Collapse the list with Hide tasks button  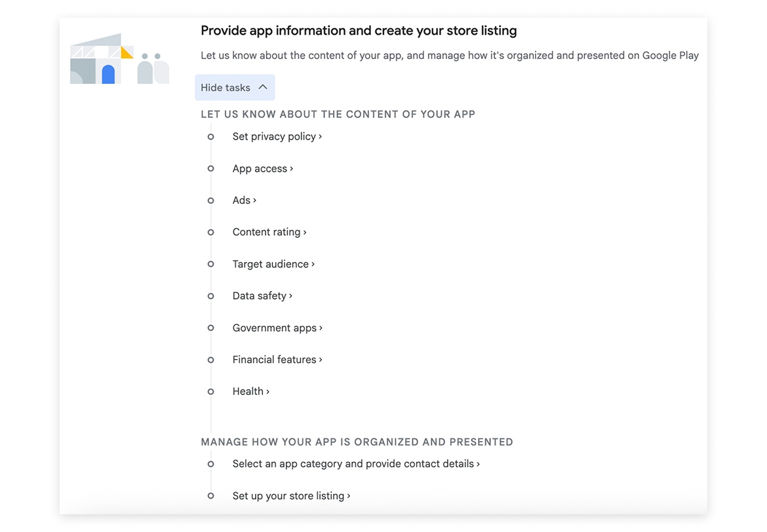[x=234, y=88]
